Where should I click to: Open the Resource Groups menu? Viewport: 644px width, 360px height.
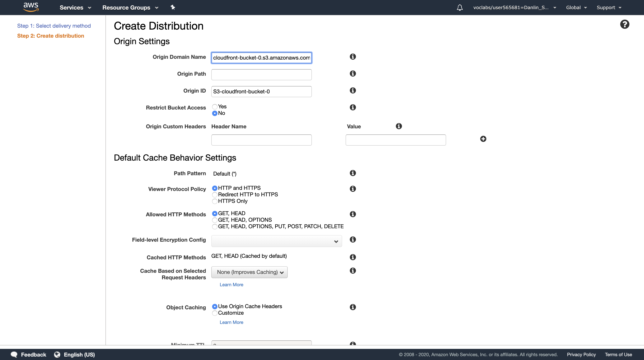[x=130, y=7]
